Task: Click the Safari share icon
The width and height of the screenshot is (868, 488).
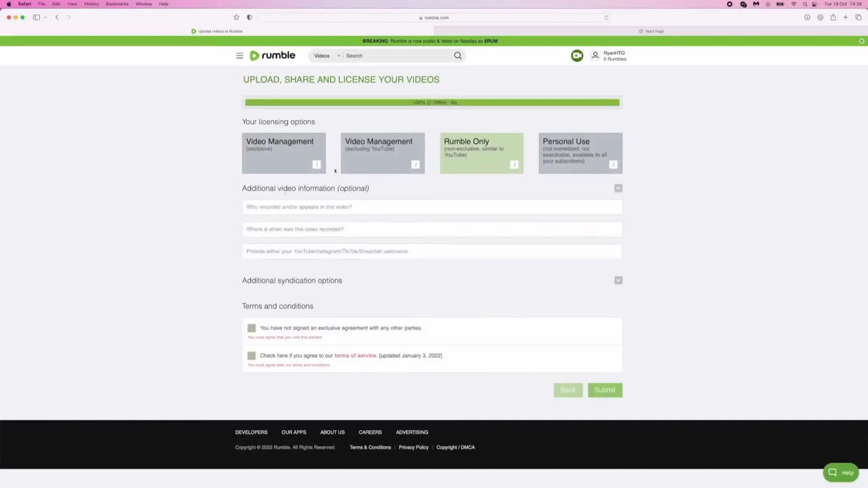Action: [833, 17]
